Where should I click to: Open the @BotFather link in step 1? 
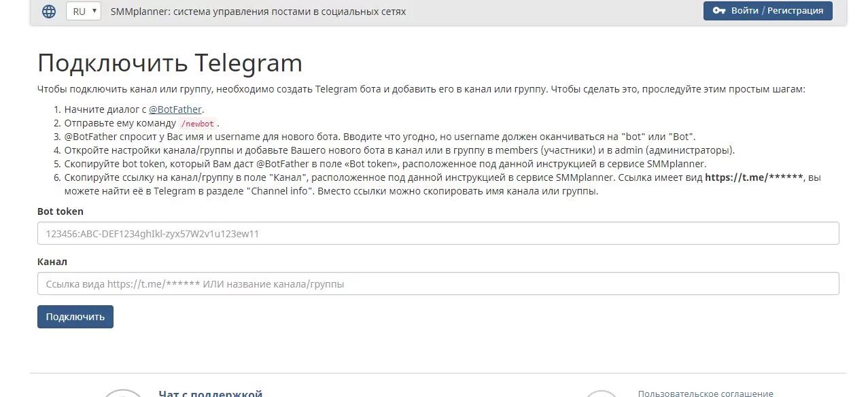175,109
